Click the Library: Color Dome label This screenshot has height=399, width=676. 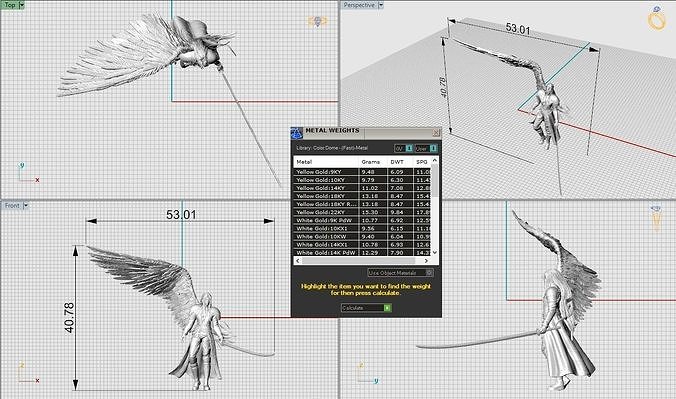tap(332, 148)
